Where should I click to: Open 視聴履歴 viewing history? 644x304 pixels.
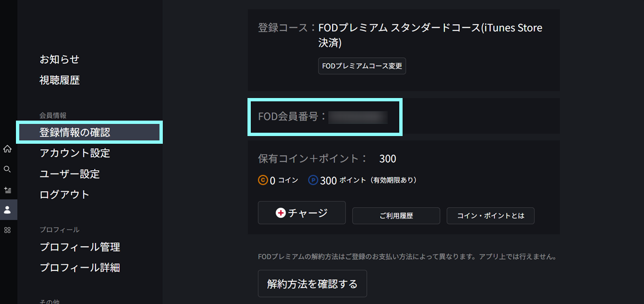[x=59, y=80]
